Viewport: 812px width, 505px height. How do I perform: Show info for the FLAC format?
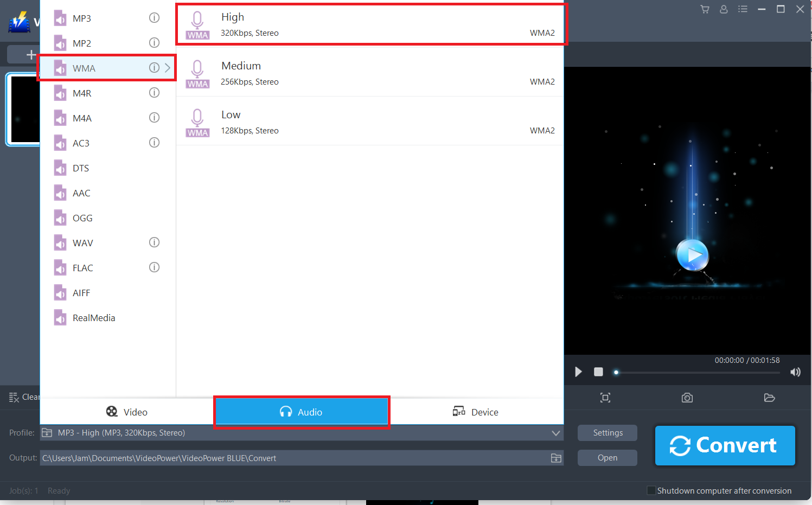[x=154, y=267]
